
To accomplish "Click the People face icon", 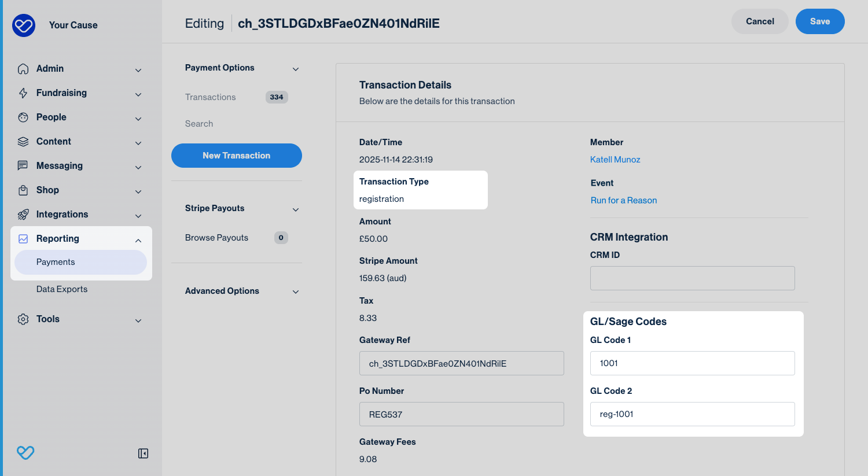I will tap(23, 117).
